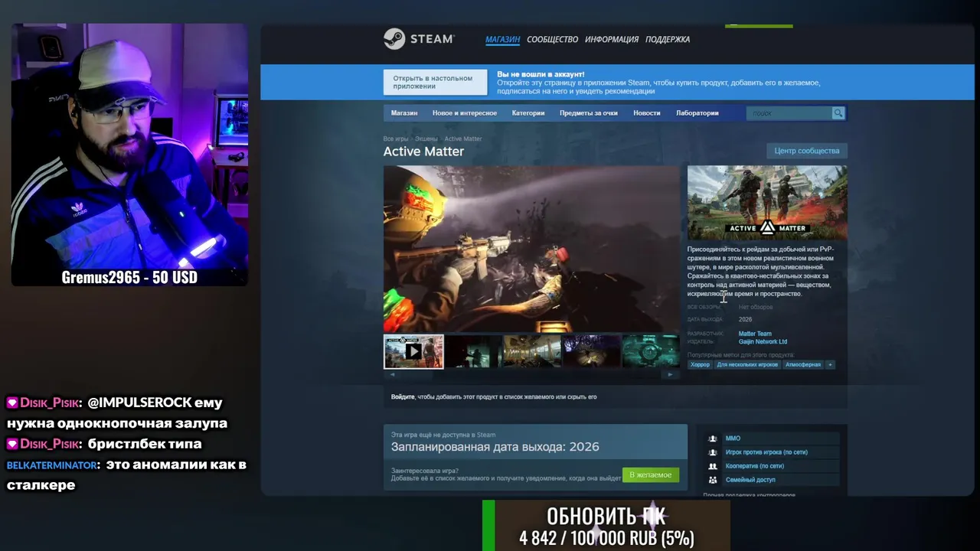This screenshot has width=980, height=551.
Task: Click the Steam logo in header
Action: [419, 39]
